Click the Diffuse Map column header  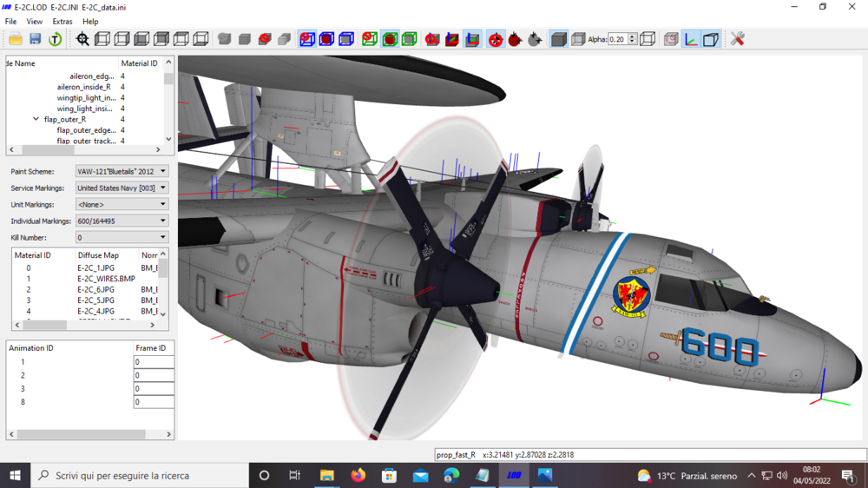(98, 255)
